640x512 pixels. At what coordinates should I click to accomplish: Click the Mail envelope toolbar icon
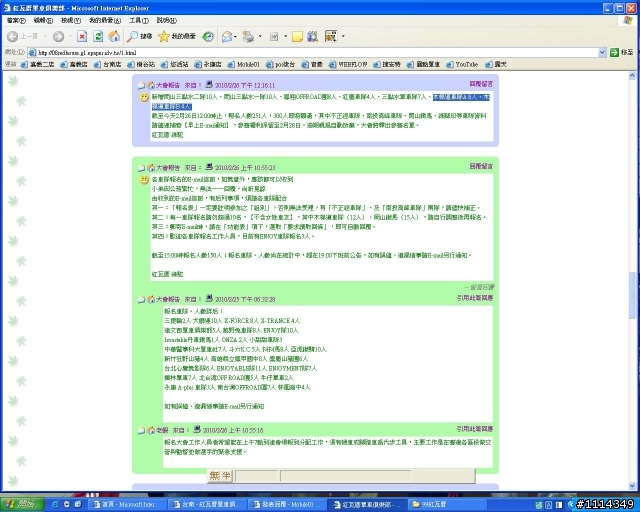pyautogui.click(x=227, y=37)
